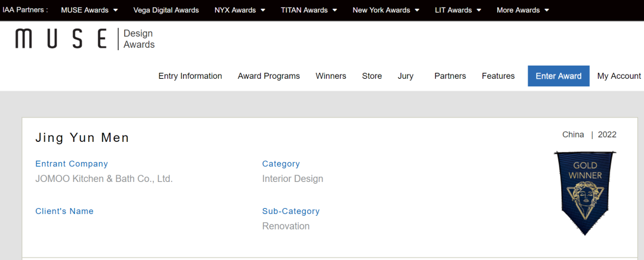Open the Entry Information menu
The width and height of the screenshot is (644, 260).
190,76
